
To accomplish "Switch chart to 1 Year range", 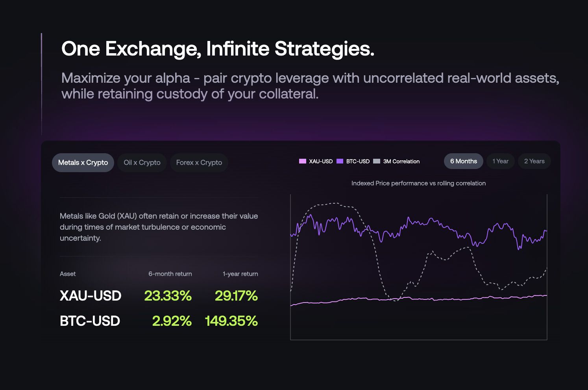I will coord(500,161).
